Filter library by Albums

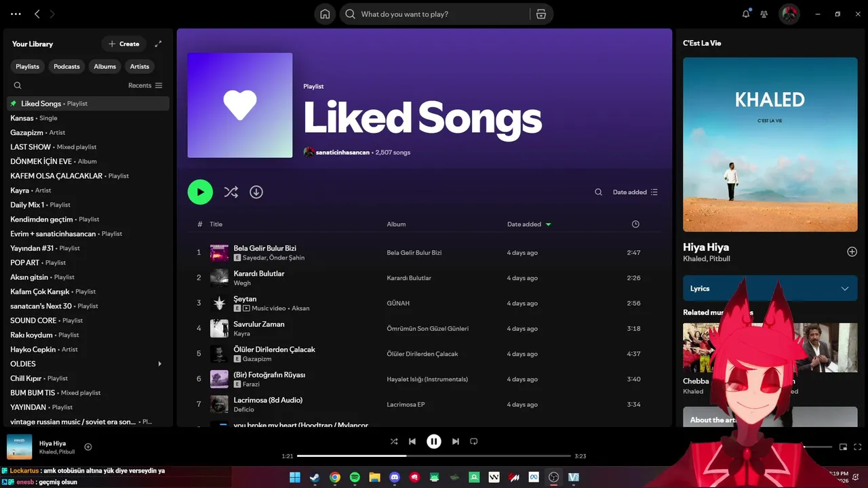click(105, 66)
